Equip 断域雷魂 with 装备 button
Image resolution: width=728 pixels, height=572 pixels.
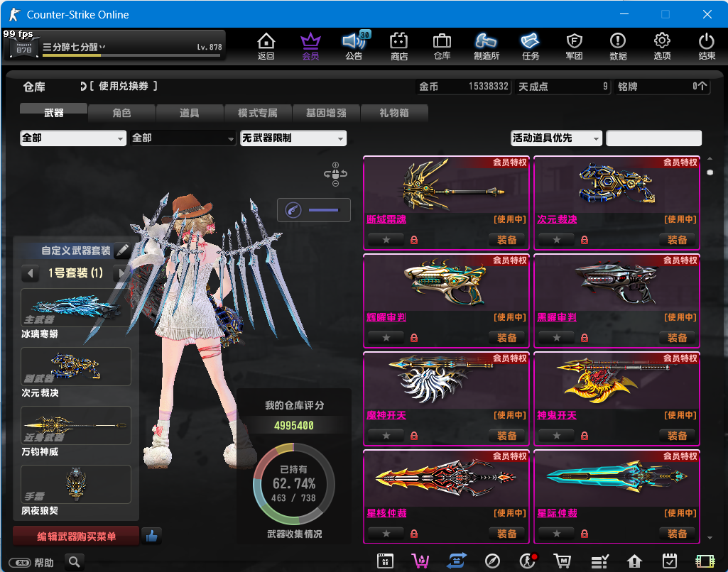coord(506,240)
